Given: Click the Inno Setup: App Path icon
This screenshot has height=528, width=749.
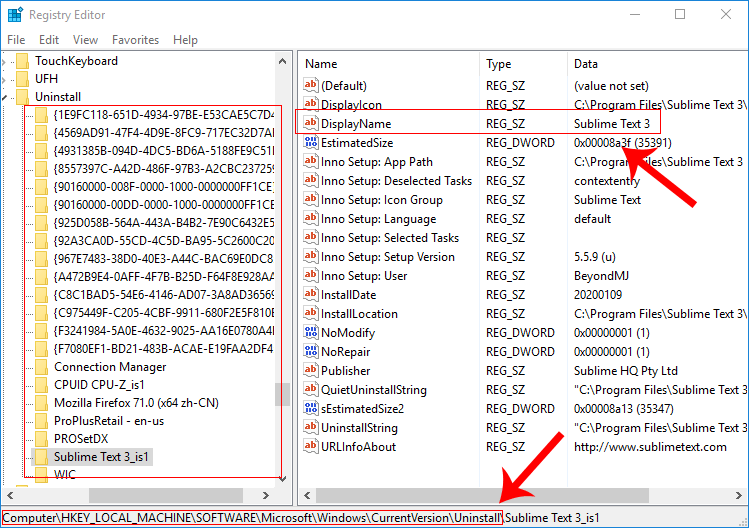Looking at the screenshot, I should pos(310,161).
